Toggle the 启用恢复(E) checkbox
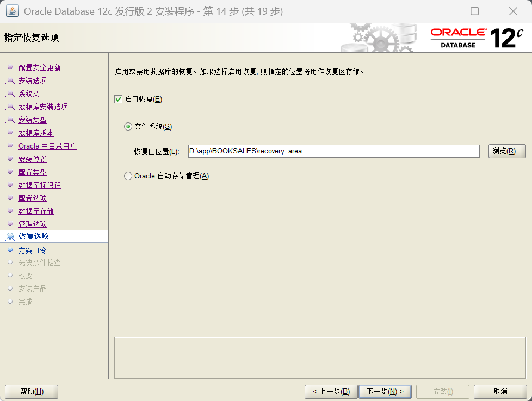The height and width of the screenshot is (401, 532). coord(118,100)
